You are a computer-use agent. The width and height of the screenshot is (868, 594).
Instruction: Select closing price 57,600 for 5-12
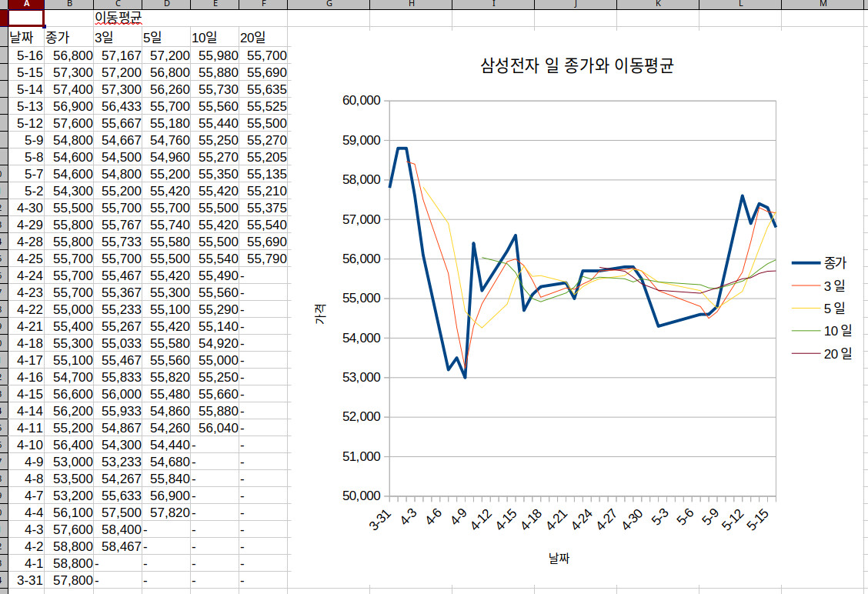(69, 123)
